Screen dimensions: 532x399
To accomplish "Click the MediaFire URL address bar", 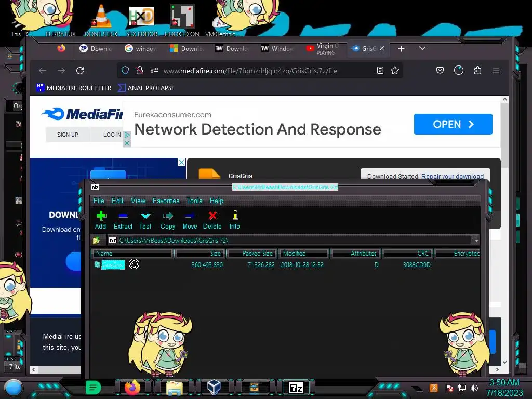I will (x=250, y=71).
